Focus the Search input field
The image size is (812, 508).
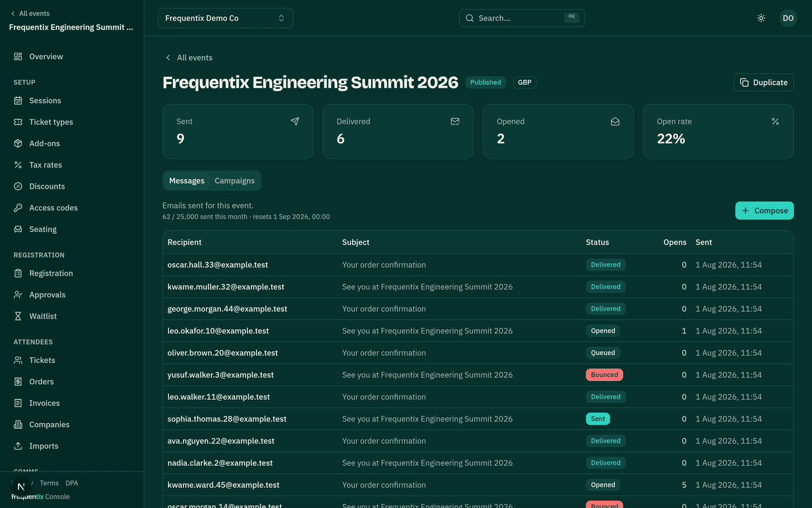pyautogui.click(x=522, y=18)
